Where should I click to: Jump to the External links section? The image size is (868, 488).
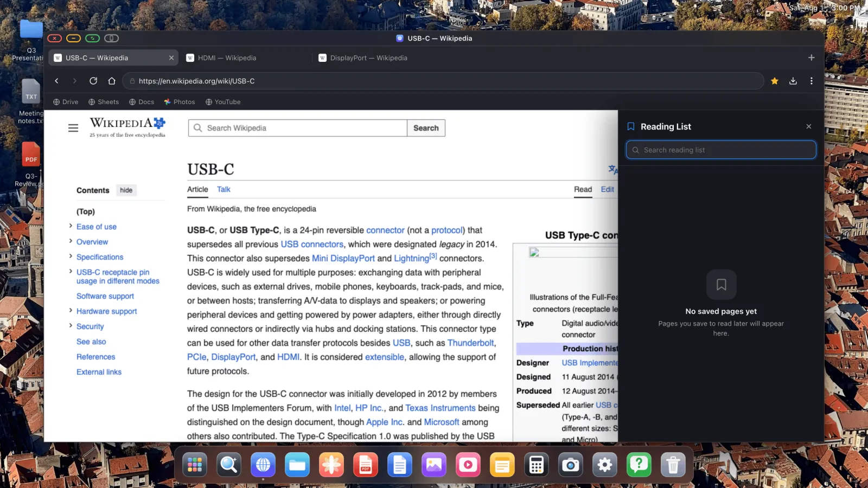click(x=99, y=372)
